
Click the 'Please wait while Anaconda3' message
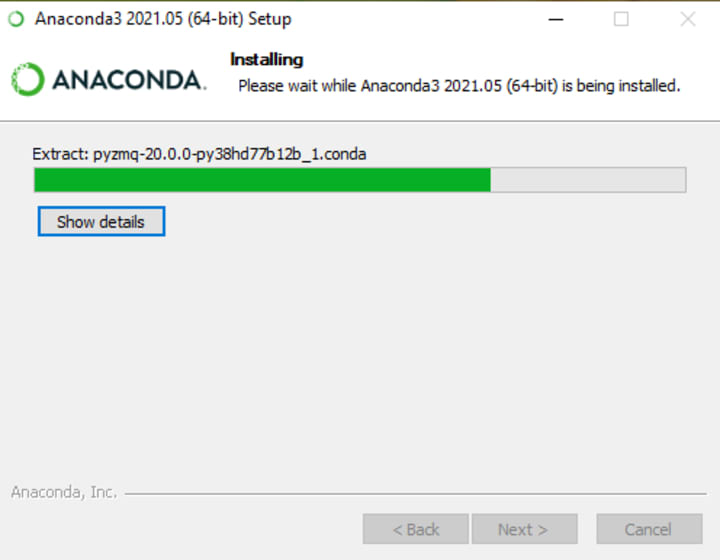coord(459,86)
